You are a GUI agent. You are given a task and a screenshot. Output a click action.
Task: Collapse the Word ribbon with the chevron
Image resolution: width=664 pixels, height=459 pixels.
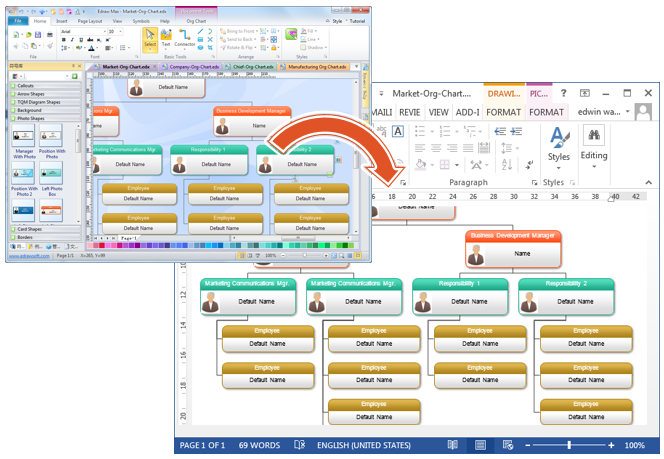point(648,182)
